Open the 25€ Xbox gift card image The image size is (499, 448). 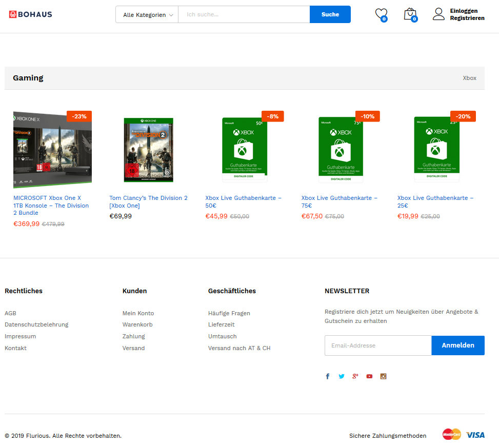tap(436, 149)
